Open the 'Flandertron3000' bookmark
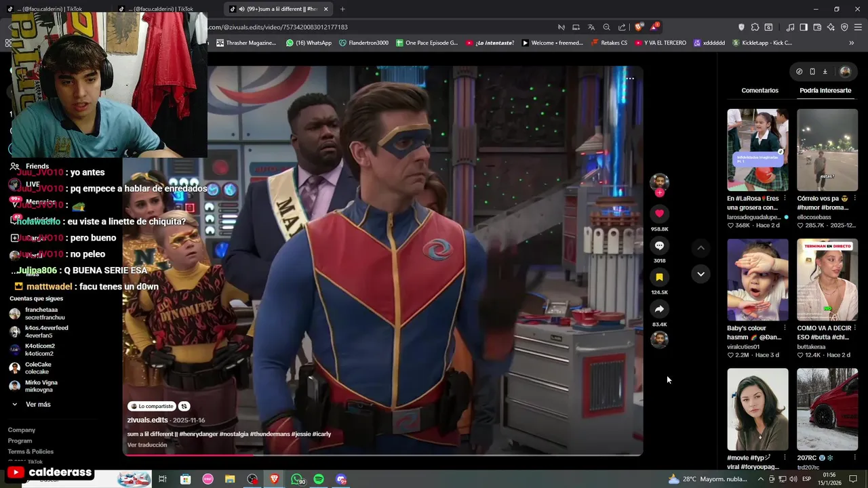 coord(363,43)
